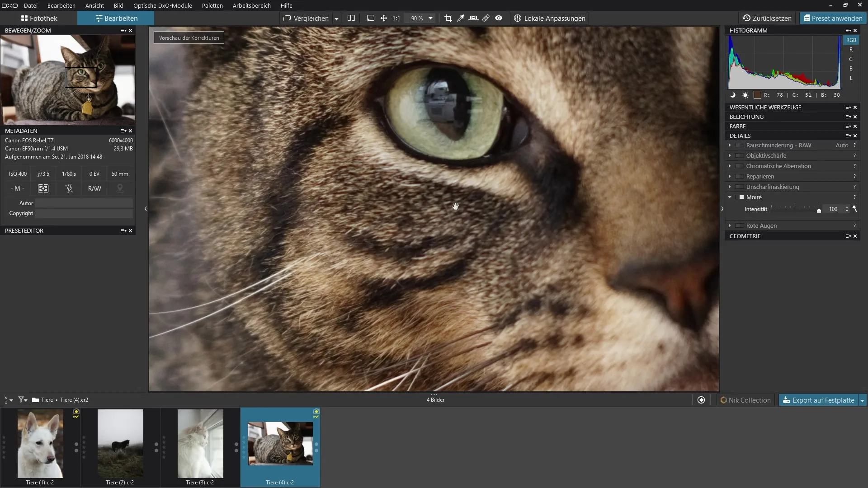868x488 pixels.
Task: Click the Autor input field
Action: coord(84,203)
